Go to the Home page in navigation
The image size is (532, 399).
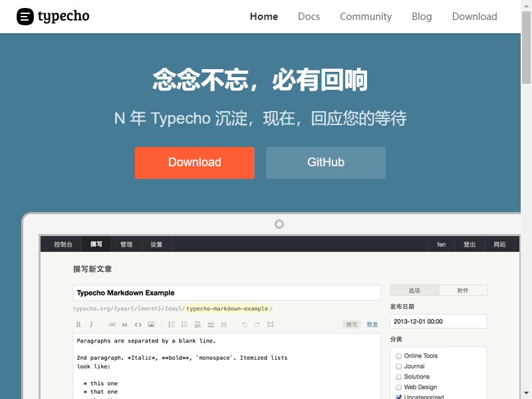(264, 17)
